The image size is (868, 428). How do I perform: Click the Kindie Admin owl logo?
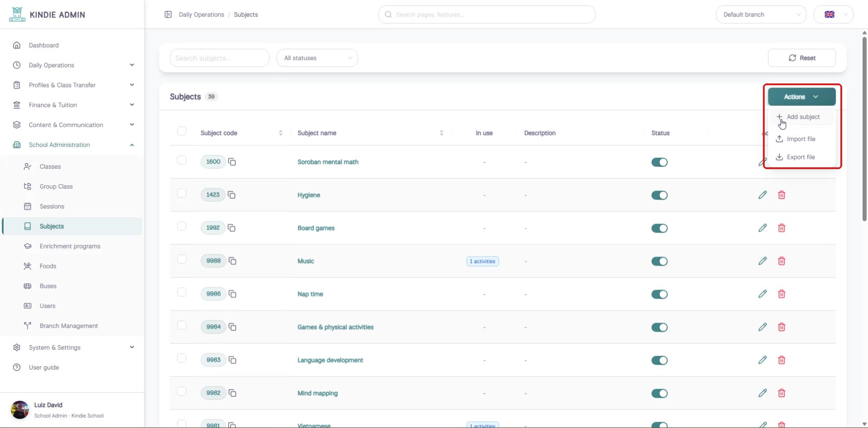(17, 15)
